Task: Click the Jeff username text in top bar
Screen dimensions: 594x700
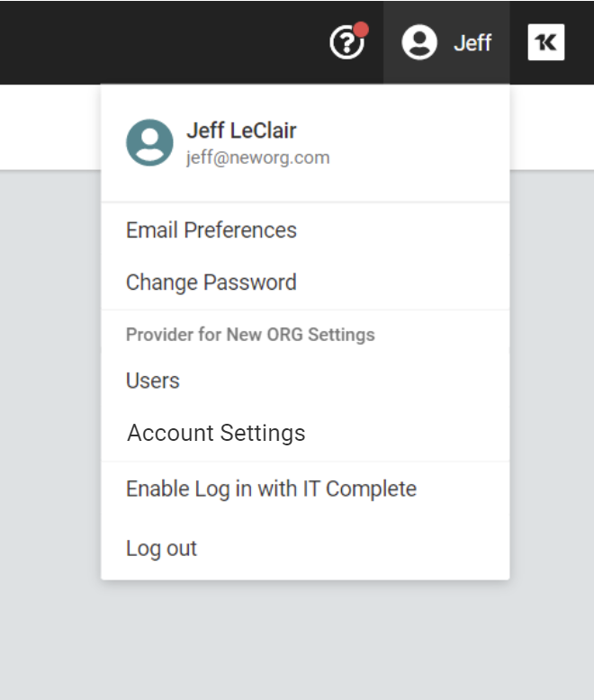Action: [472, 43]
